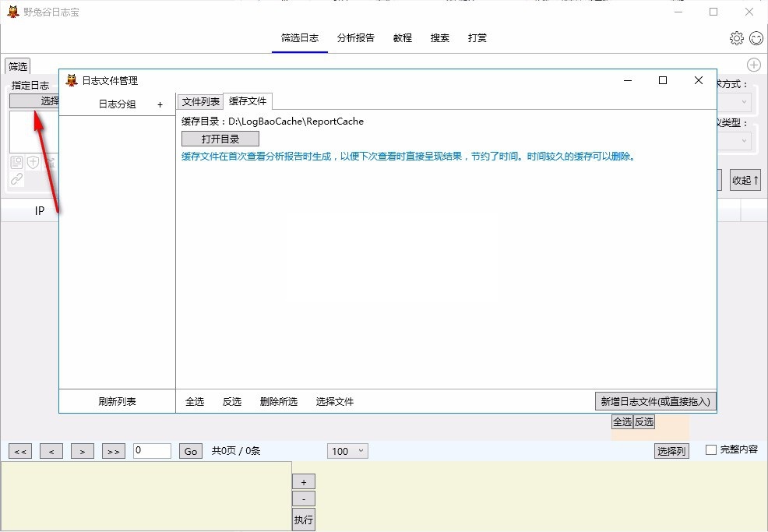Click 指定日志 group label

[30, 85]
